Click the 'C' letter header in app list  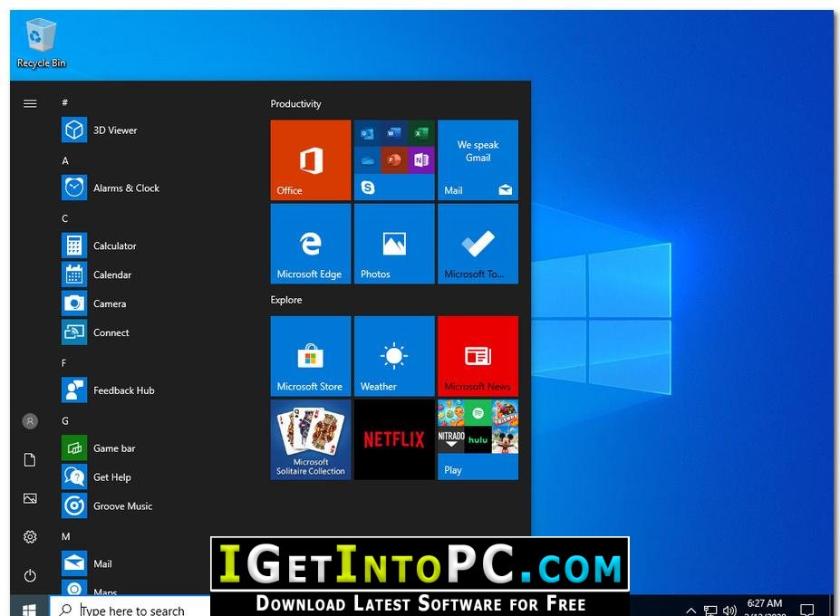(x=65, y=218)
